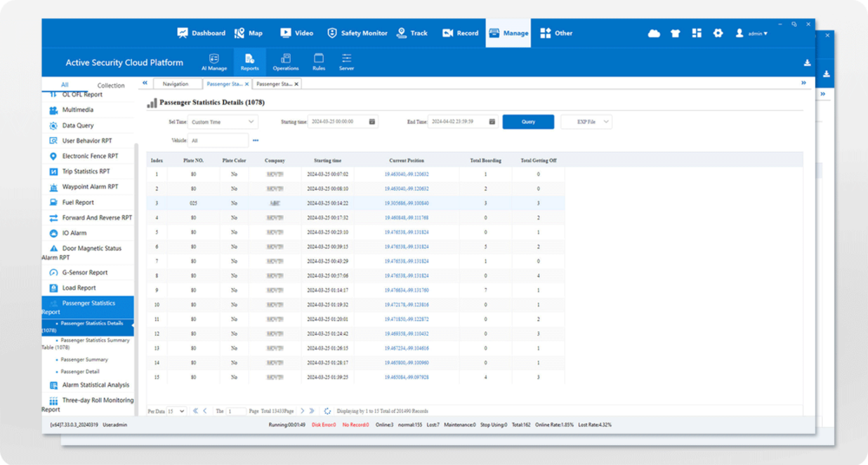This screenshot has width=868, height=465.
Task: Open Fuel Report in the sidebar
Action: [x=78, y=202]
